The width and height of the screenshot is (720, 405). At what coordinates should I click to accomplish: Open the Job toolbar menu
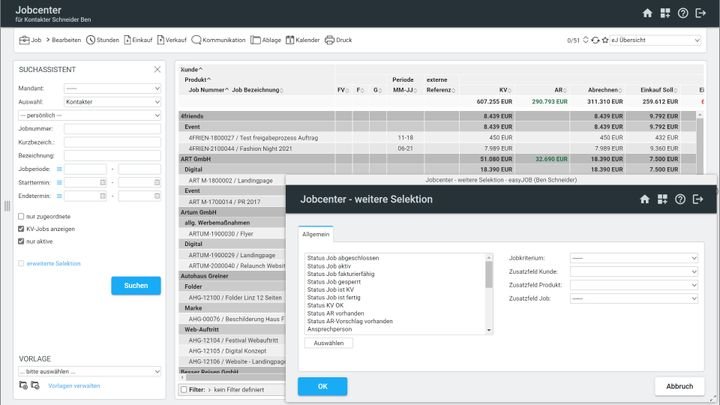30,40
